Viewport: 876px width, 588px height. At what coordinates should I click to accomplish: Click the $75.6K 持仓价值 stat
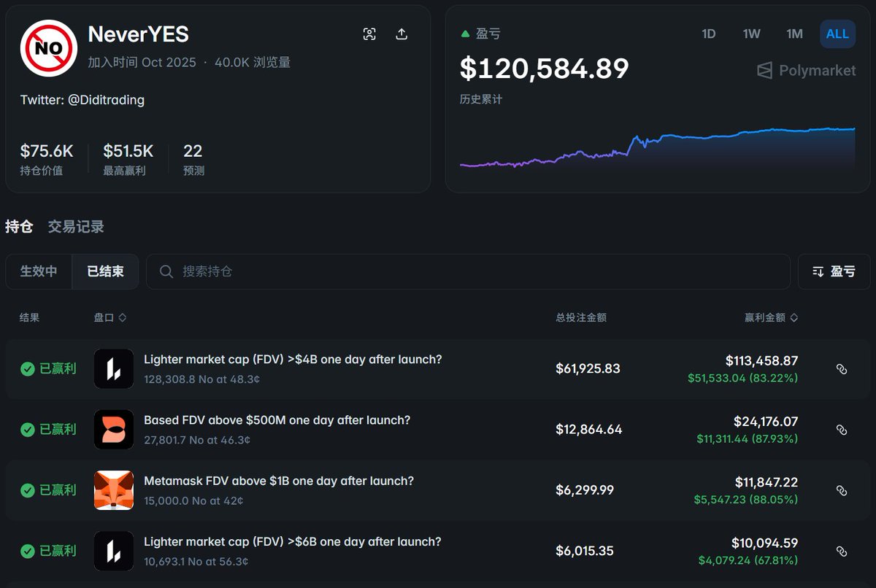click(x=47, y=159)
